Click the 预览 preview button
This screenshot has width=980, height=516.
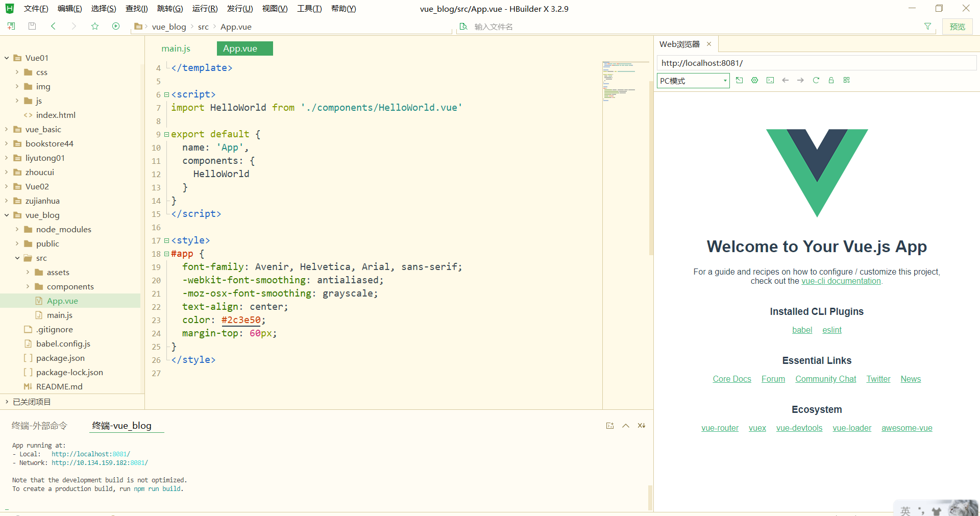pos(957,27)
